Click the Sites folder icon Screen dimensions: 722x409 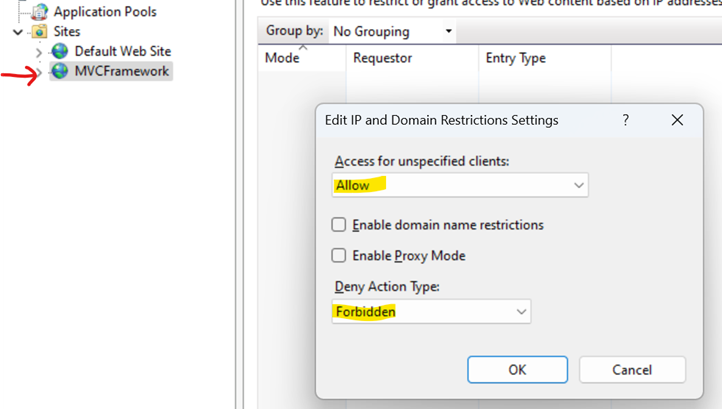click(40, 31)
